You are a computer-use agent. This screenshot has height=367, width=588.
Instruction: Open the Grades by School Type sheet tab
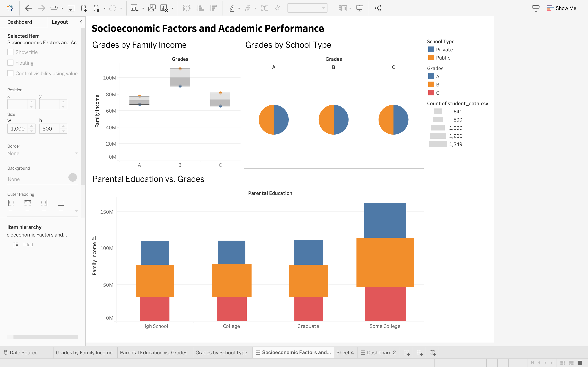point(221,353)
